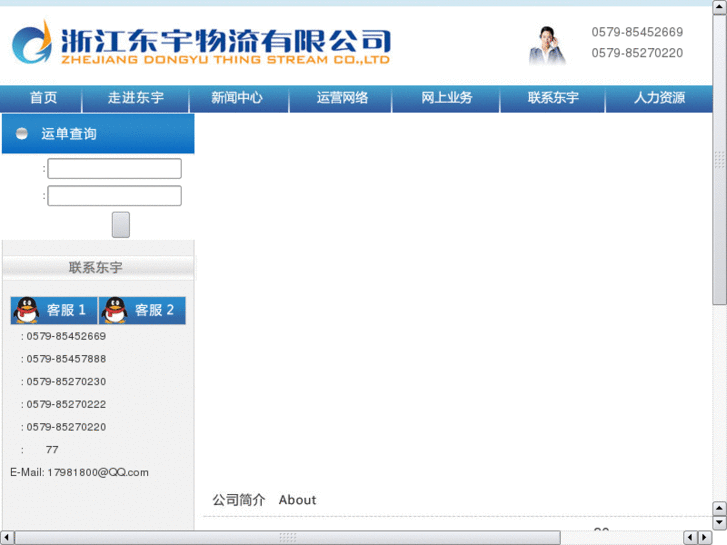Go to 新闻中心 in navigation bar
727x545 pixels.
pos(237,98)
